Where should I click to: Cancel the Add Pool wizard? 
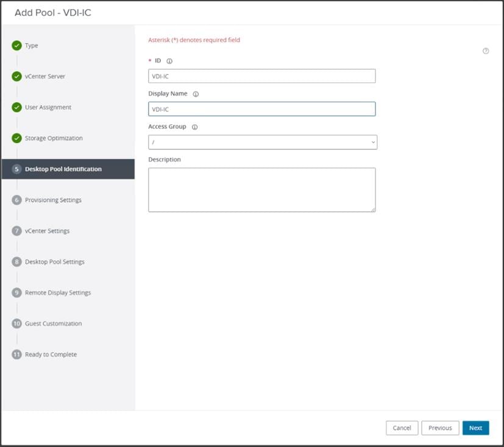402,428
